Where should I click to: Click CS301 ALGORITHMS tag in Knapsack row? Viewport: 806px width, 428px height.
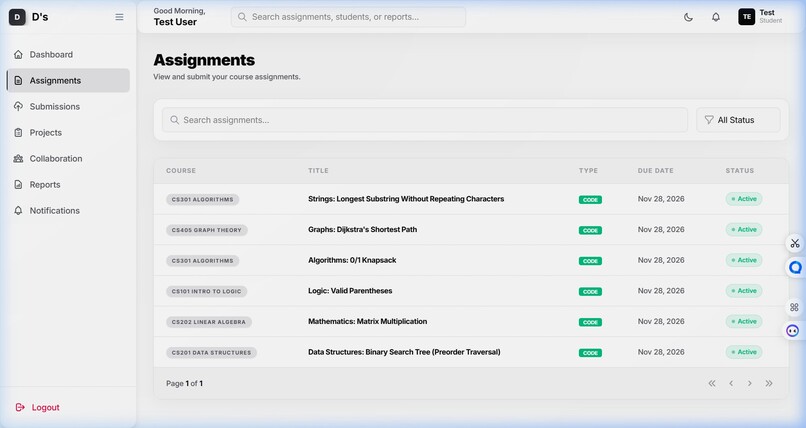tap(203, 260)
